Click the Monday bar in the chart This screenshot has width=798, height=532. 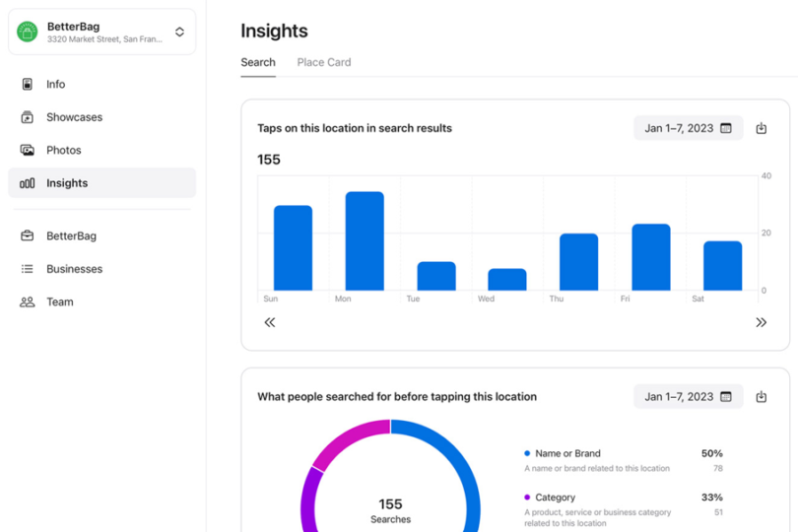pyautogui.click(x=365, y=241)
